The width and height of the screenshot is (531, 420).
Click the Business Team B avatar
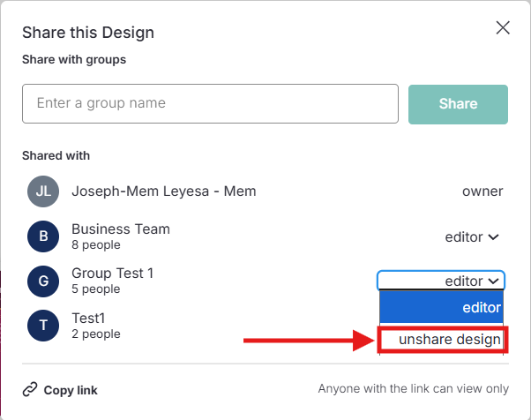tap(42, 236)
